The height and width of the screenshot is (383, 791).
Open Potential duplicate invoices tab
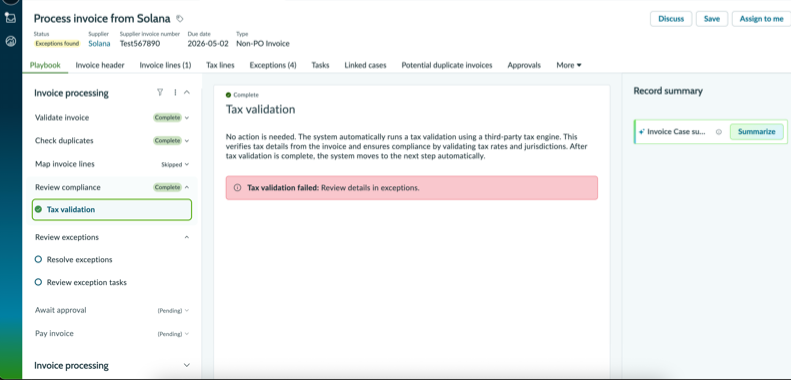(447, 65)
